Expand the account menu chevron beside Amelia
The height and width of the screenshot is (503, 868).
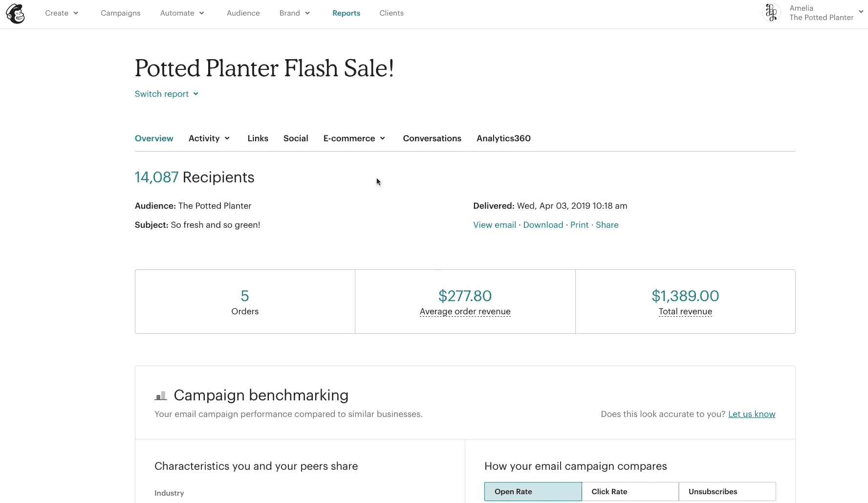click(x=861, y=12)
